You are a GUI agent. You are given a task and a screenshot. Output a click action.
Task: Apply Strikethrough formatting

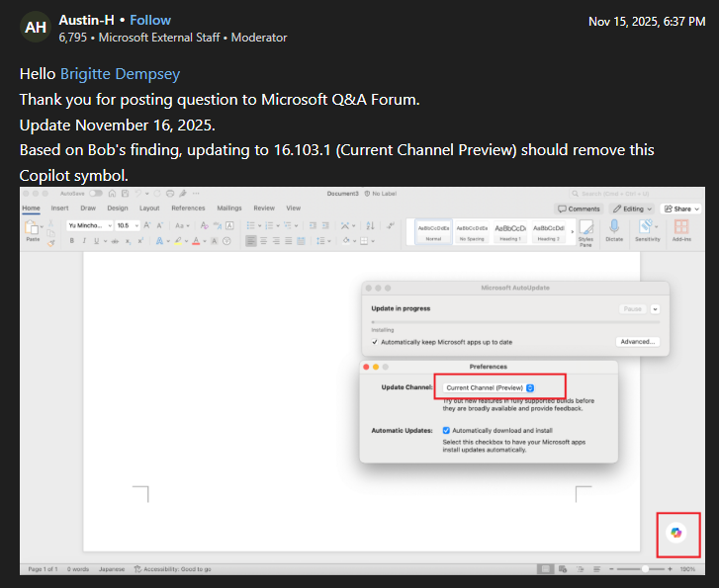(115, 240)
